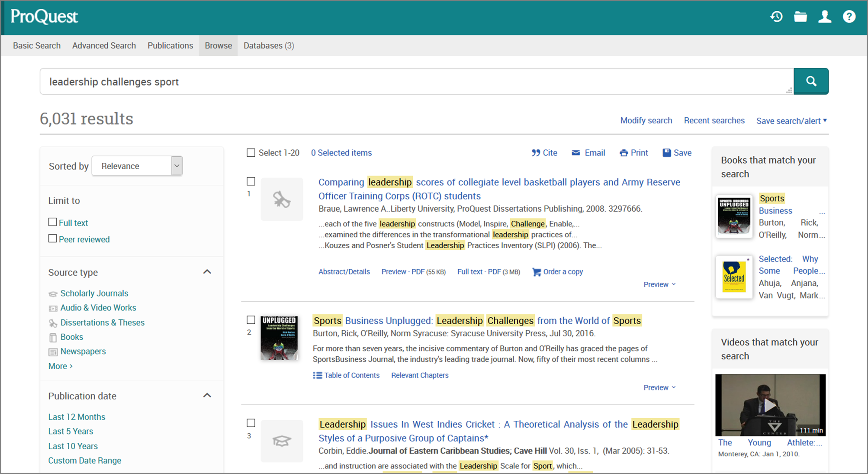Collapse the Source type section
This screenshot has width=868, height=474.
pos(208,272)
